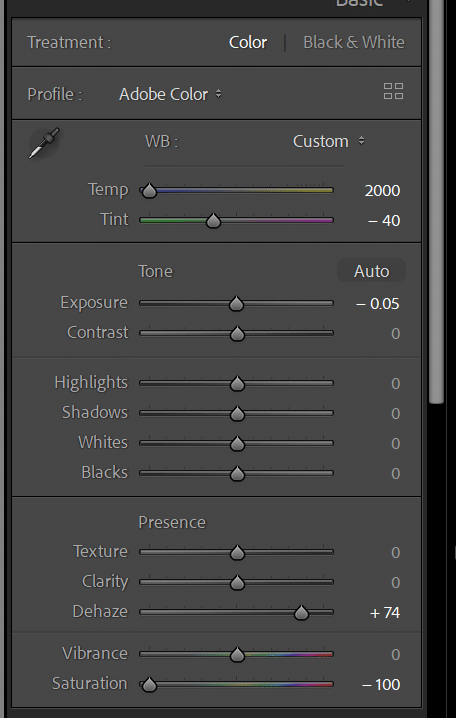456x718 pixels.
Task: Click the Highlights slider knob
Action: (x=237, y=383)
